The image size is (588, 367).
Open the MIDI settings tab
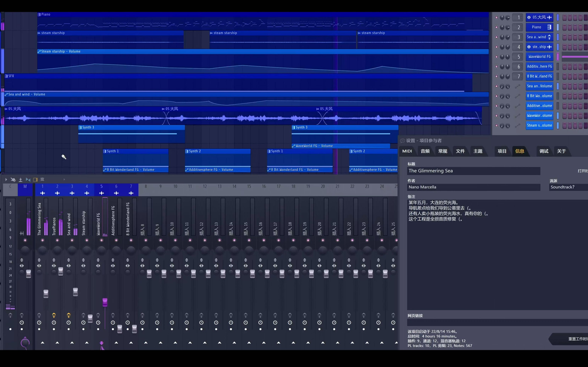(407, 151)
